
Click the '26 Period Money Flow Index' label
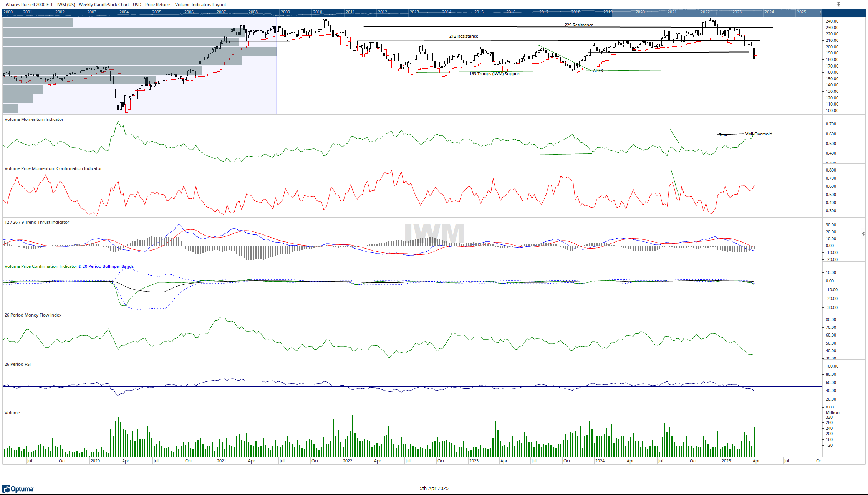(x=33, y=315)
